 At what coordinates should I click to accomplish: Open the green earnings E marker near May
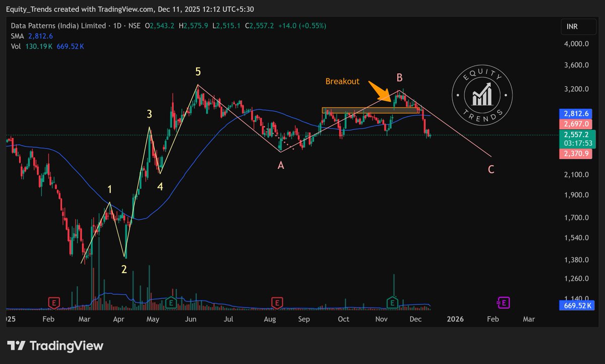170,302
